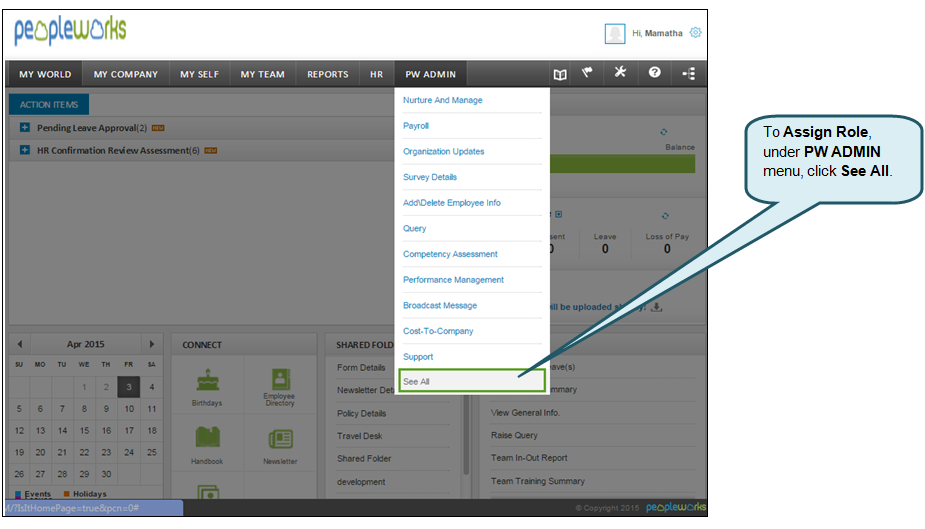Select Payroll from PW ADMIN menu
Image resolution: width=925 pixels, height=529 pixels.
coord(416,126)
